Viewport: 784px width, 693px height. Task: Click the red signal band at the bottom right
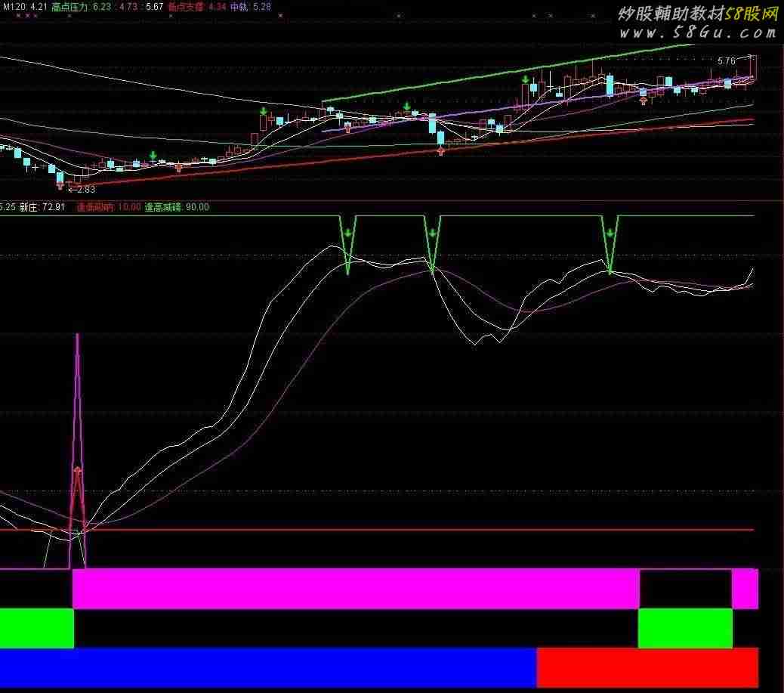pos(647,667)
